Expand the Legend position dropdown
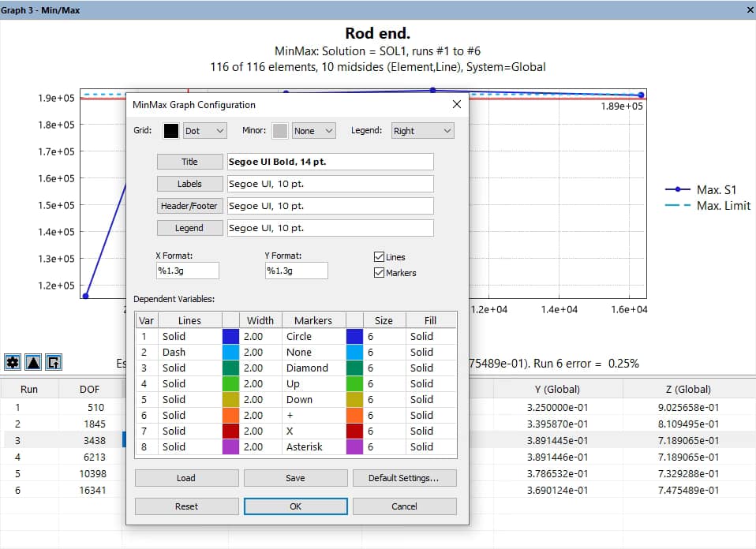The image size is (756, 549). [423, 131]
